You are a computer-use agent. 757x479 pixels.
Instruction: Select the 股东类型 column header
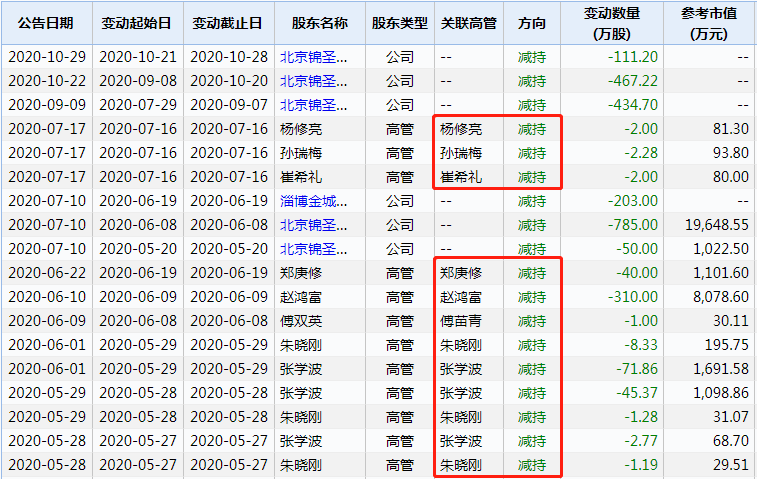coord(400,23)
